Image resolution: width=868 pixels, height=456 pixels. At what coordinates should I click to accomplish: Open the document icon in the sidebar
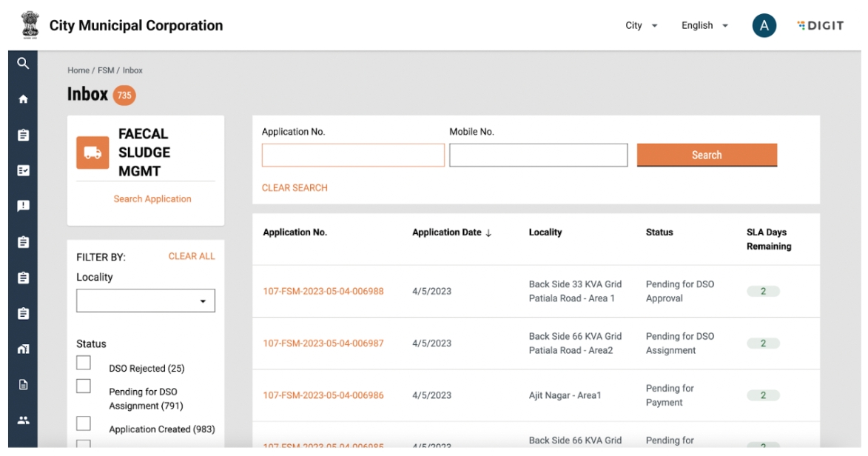(x=23, y=384)
